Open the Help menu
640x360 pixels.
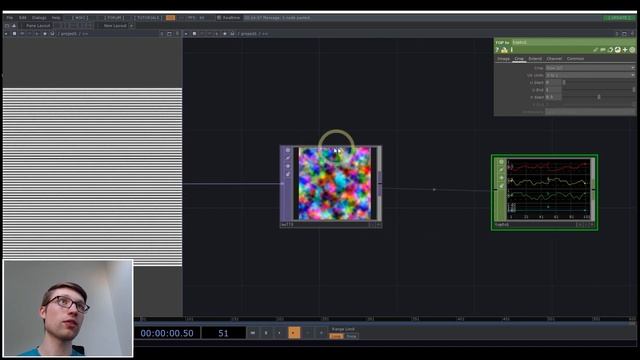click(56, 18)
